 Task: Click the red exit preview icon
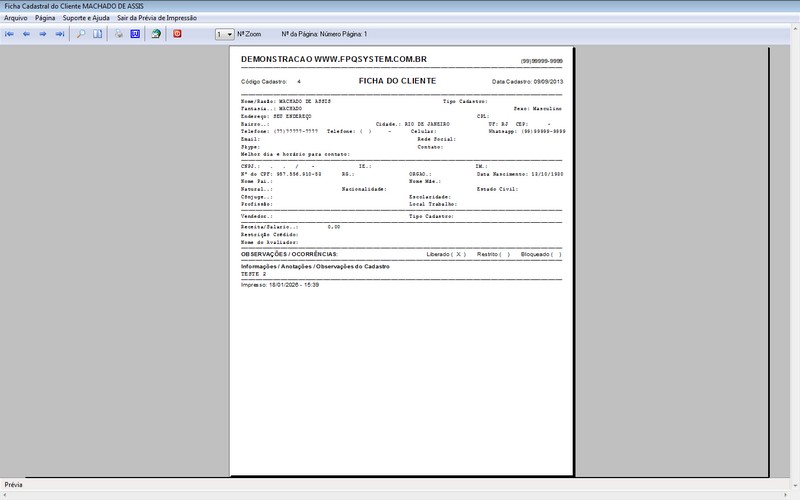tap(177, 34)
